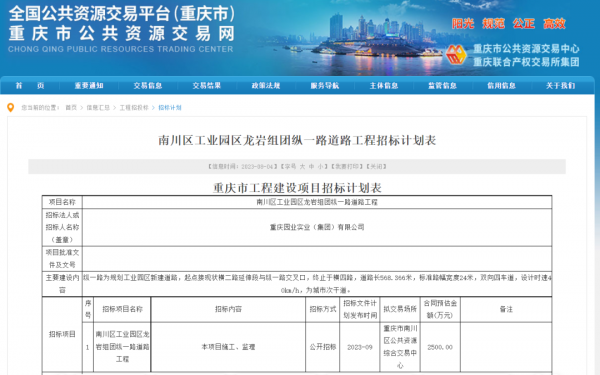The height and width of the screenshot is (375, 600).
Task: Click the 拟交易场所 column header
Action: click(400, 309)
